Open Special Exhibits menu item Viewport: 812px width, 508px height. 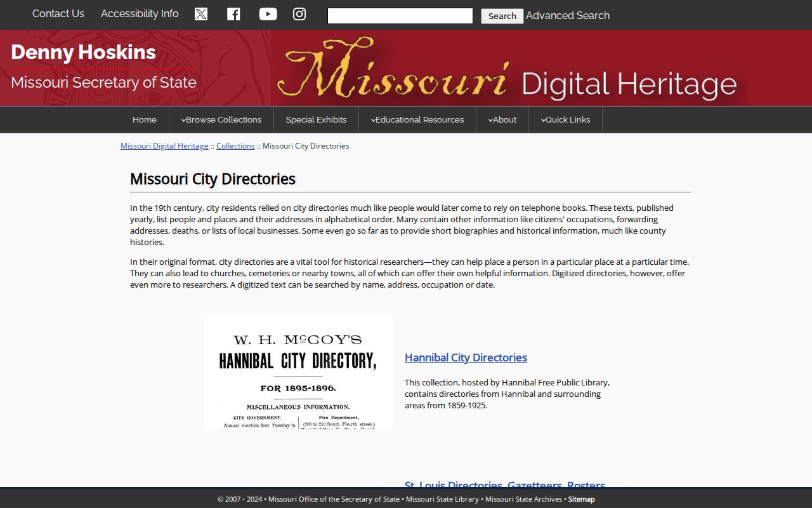tap(316, 119)
